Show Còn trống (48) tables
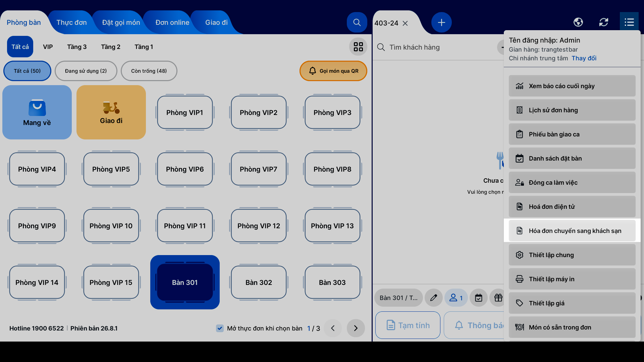This screenshot has width=644, height=362. click(149, 71)
